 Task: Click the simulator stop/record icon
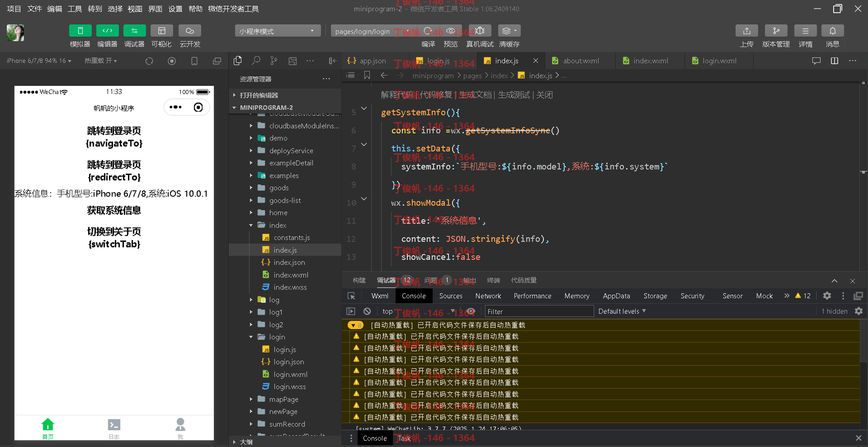172,61
